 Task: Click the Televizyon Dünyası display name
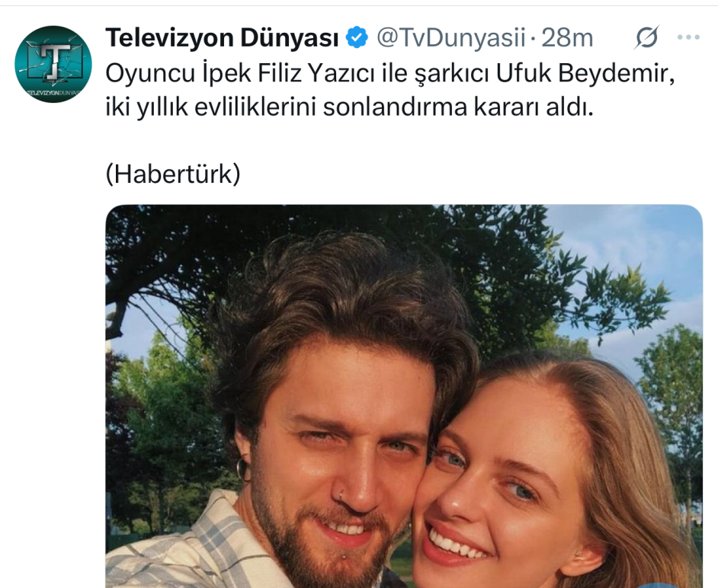[x=222, y=37]
